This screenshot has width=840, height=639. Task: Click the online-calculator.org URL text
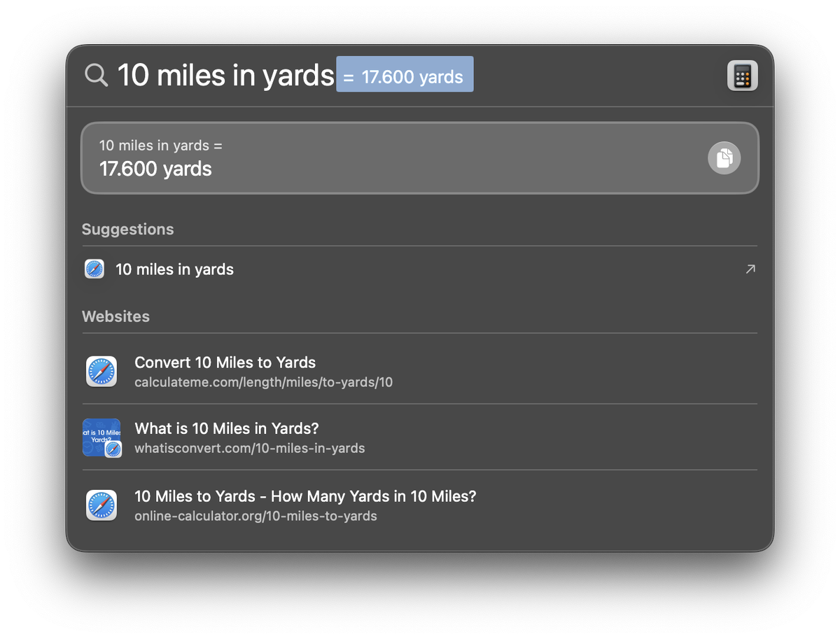click(x=255, y=517)
